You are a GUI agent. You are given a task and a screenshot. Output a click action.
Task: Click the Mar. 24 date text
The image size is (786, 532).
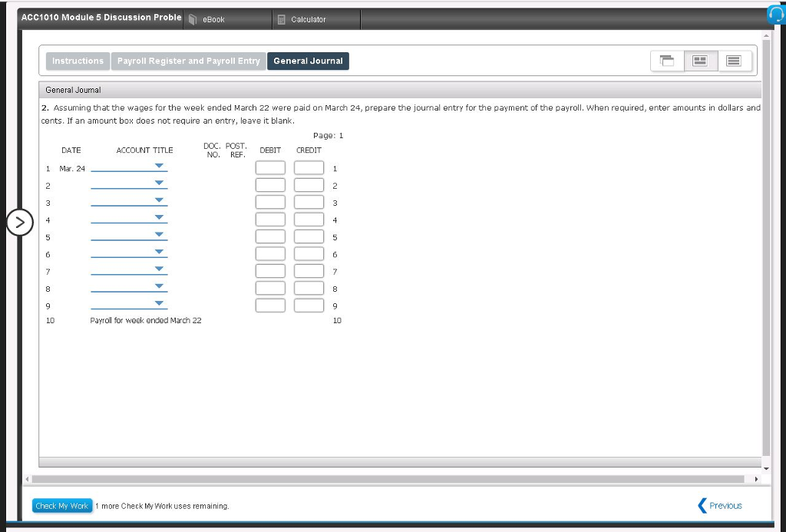coord(72,168)
